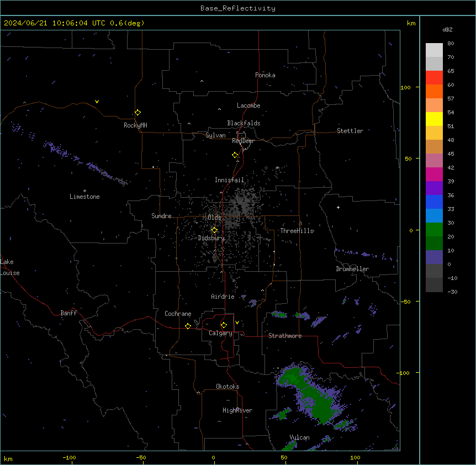Click the ThreeHills label

[x=297, y=231]
